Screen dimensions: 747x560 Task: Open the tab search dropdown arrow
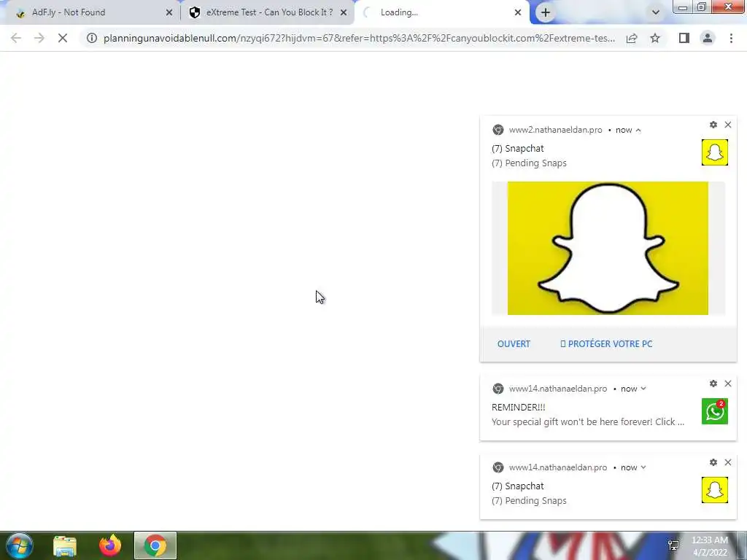[656, 13]
